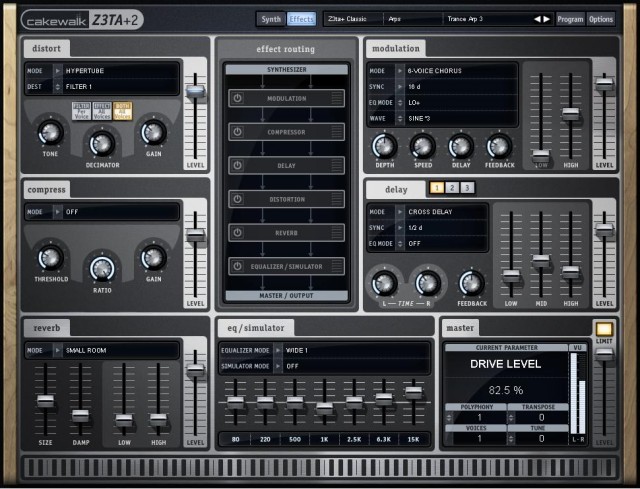Screen dimensions: 640x489
Task: Toggle the Reverb power button in routing
Action: pos(238,232)
